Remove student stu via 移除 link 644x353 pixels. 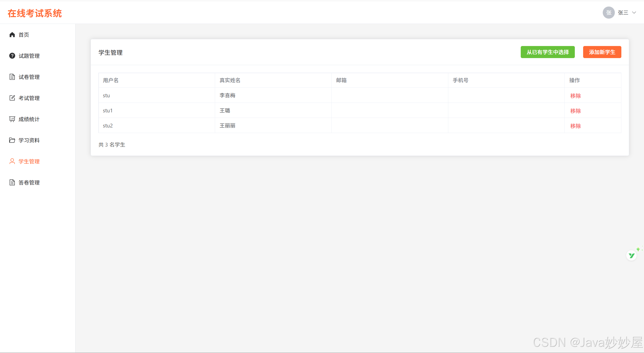[x=575, y=96]
